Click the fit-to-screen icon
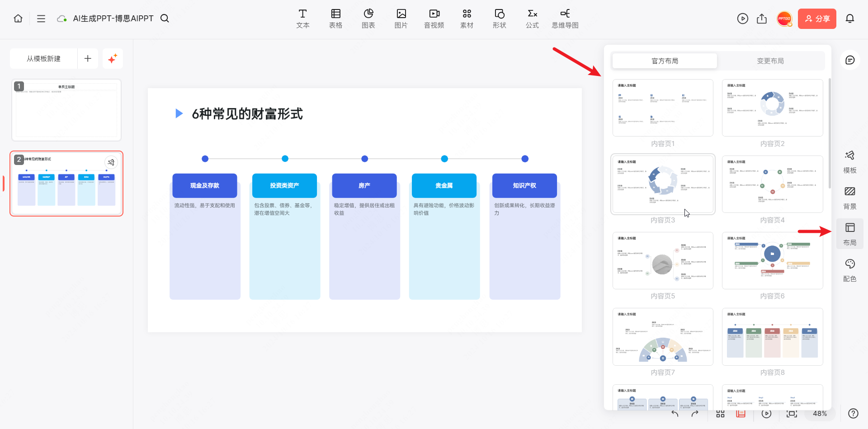Image resolution: width=868 pixels, height=429 pixels. (792, 414)
